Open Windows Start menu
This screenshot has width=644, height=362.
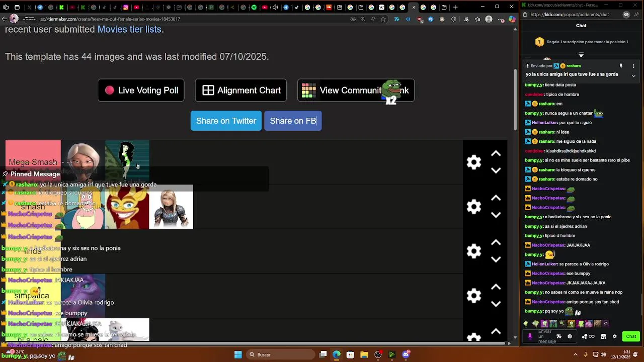pos(238,354)
